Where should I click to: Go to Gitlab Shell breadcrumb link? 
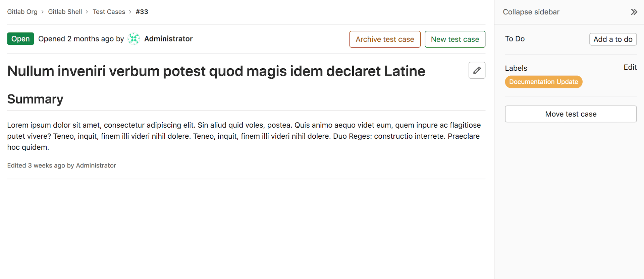click(x=65, y=12)
